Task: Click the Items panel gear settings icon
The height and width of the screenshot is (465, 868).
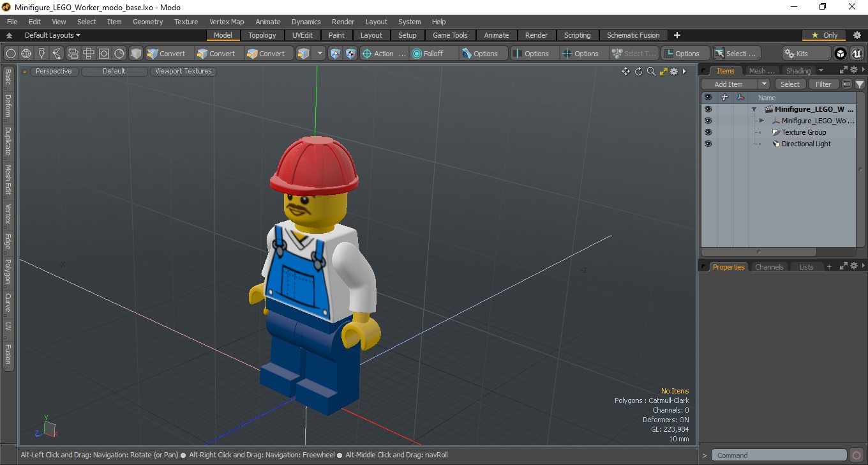Action: point(854,70)
